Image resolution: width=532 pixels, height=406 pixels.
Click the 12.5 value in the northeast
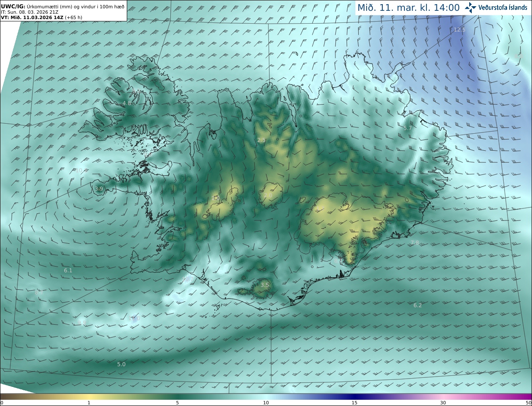point(459,29)
